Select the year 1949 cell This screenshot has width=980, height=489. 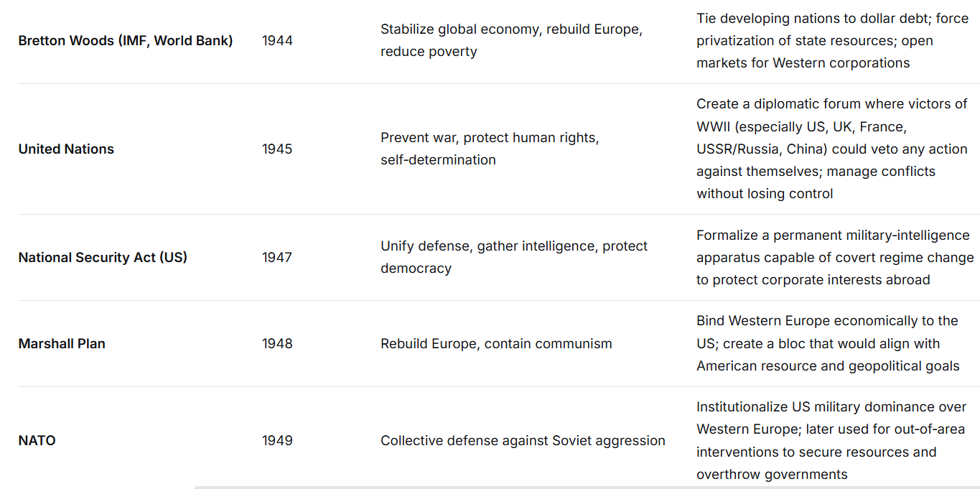pyautogui.click(x=277, y=441)
